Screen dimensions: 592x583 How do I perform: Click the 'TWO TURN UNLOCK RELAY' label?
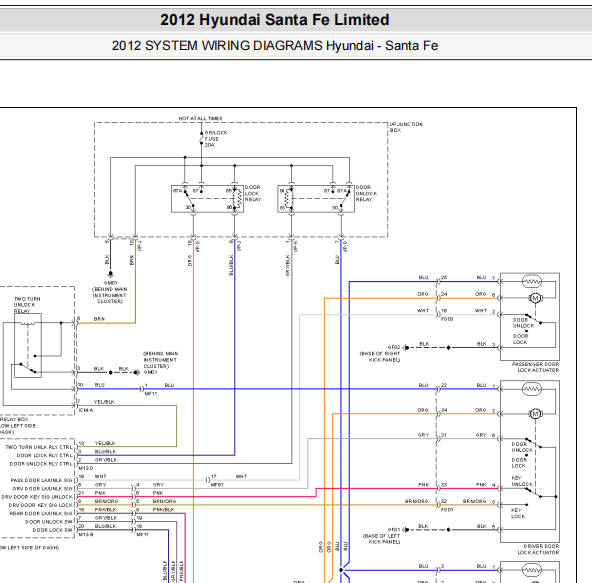click(27, 305)
